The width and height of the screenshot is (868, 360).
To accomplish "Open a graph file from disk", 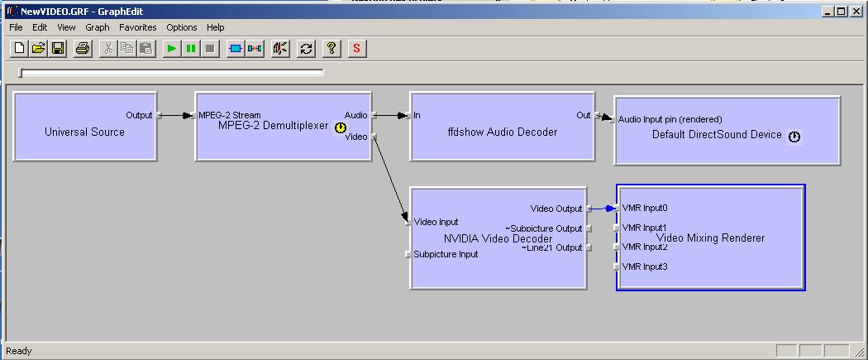I will click(x=38, y=49).
